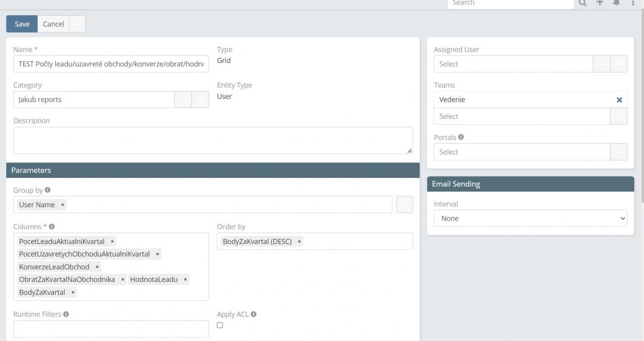Toggle the Apply ACL checkbox
Image resolution: width=644 pixels, height=341 pixels.
220,325
